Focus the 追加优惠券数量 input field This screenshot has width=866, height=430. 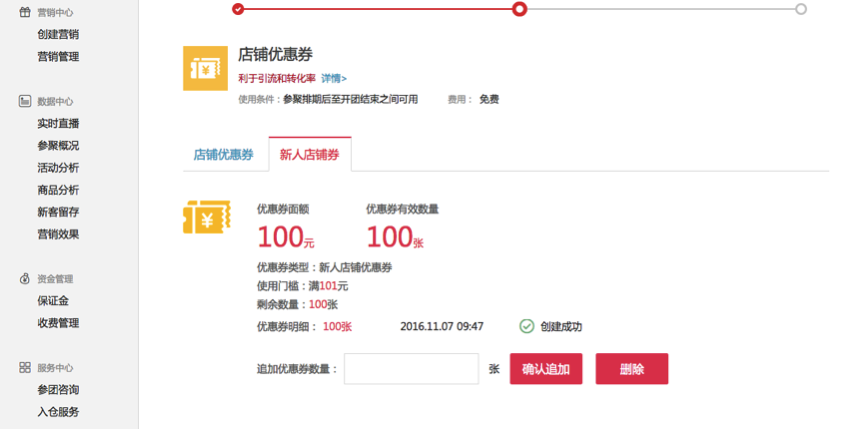pyautogui.click(x=411, y=369)
